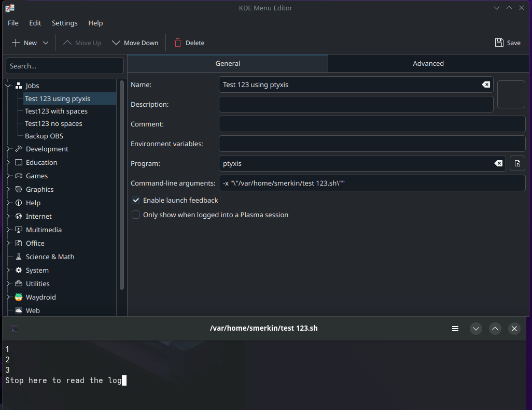The width and height of the screenshot is (532, 410).
Task: Select the Backup OBS entry
Action: tap(45, 136)
